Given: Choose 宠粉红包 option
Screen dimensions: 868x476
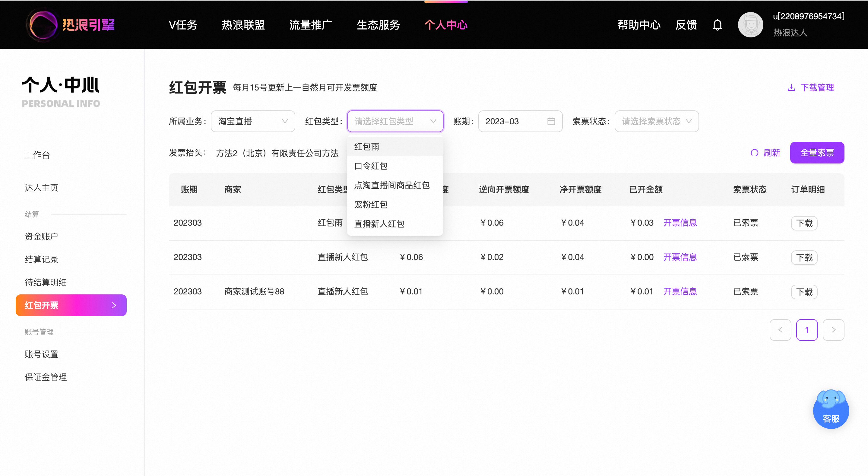Looking at the screenshot, I should coord(395,204).
